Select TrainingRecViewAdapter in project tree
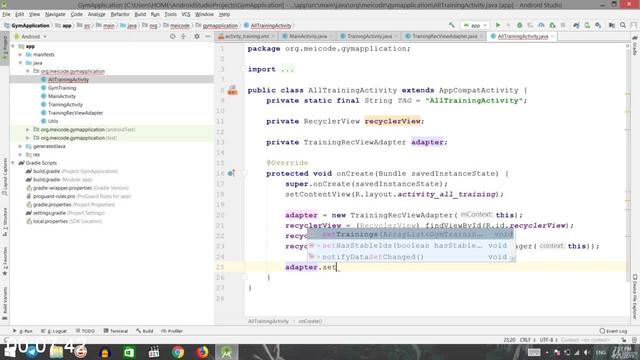The image size is (640, 360). click(x=76, y=113)
